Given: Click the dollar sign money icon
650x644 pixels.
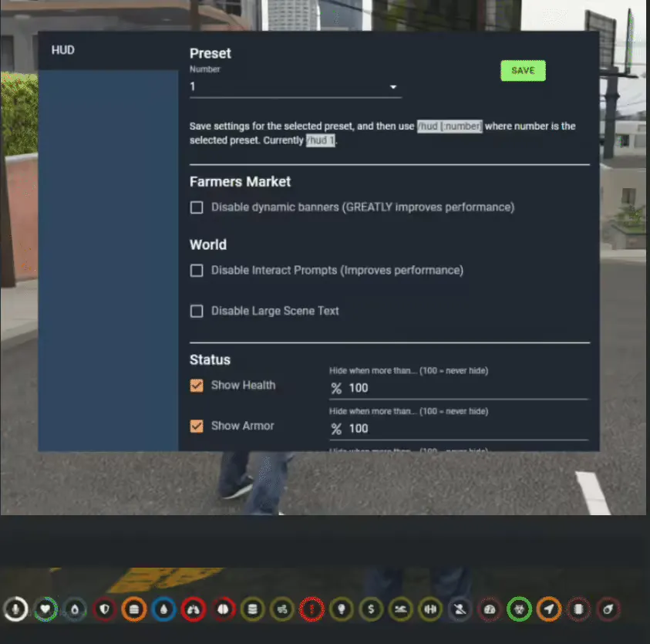Looking at the screenshot, I should click(371, 609).
